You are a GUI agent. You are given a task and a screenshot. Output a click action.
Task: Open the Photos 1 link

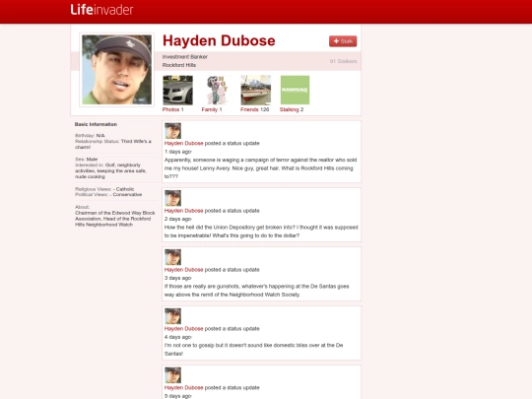(x=173, y=109)
